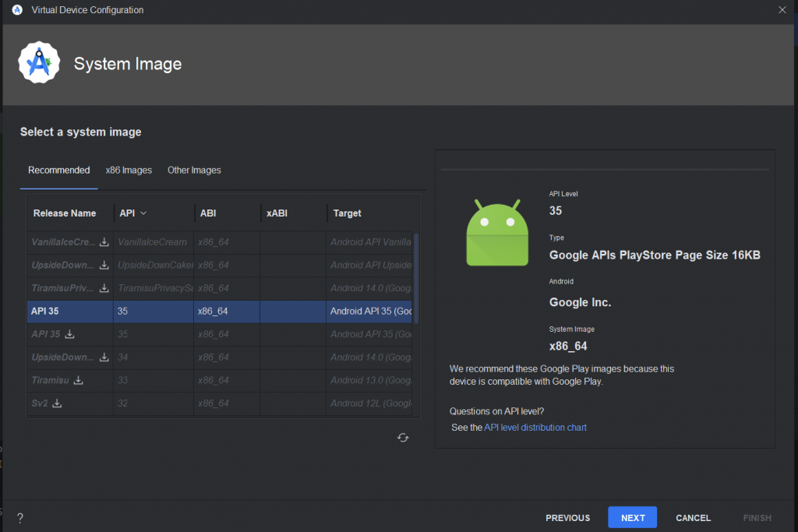Screen dimensions: 798x532
Task: Download the Tiramisu API 33 image
Action: click(x=78, y=381)
